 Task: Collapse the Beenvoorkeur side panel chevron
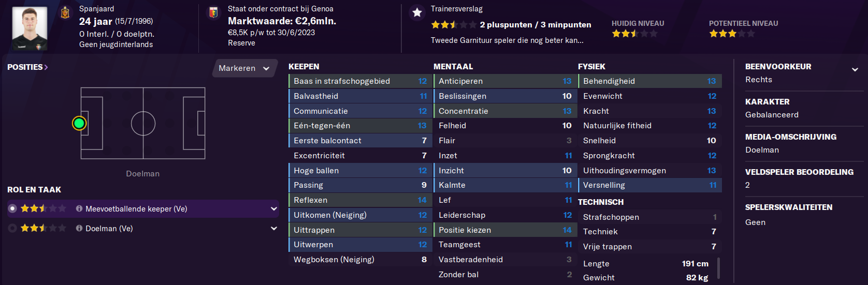(855, 69)
